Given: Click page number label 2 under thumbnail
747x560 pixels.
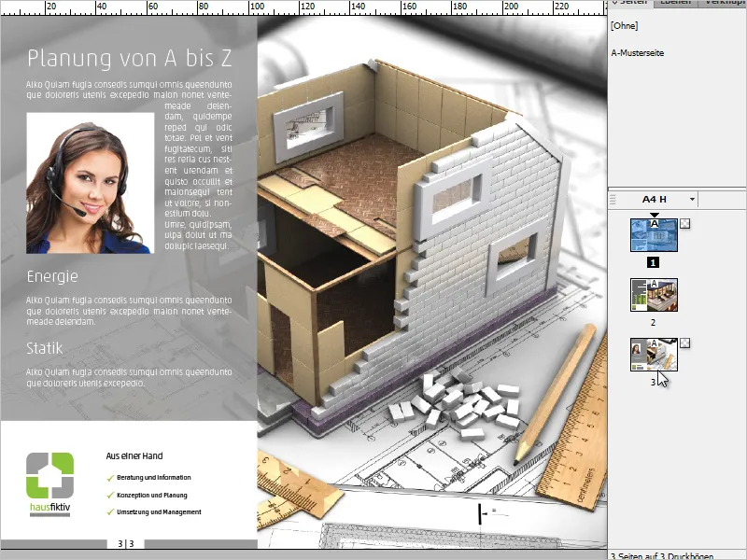Looking at the screenshot, I should click(x=653, y=322).
